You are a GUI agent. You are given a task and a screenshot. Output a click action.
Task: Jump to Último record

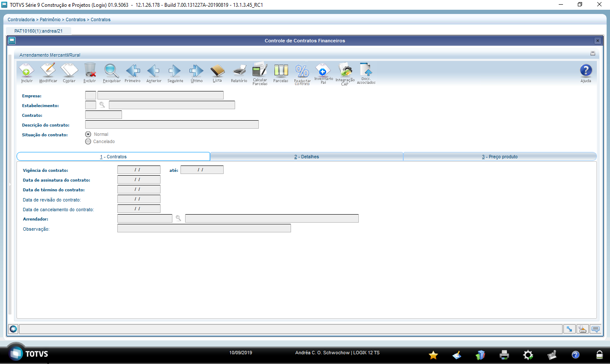(197, 73)
